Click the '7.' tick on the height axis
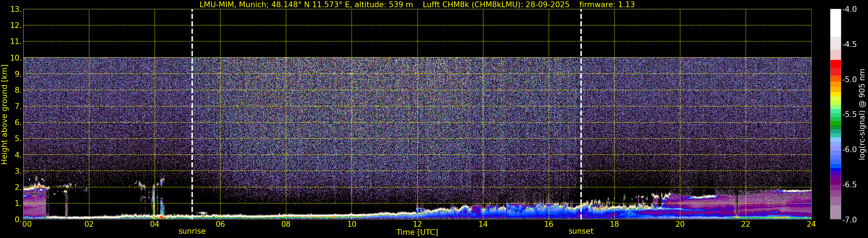The image size is (868, 238). 18,107
